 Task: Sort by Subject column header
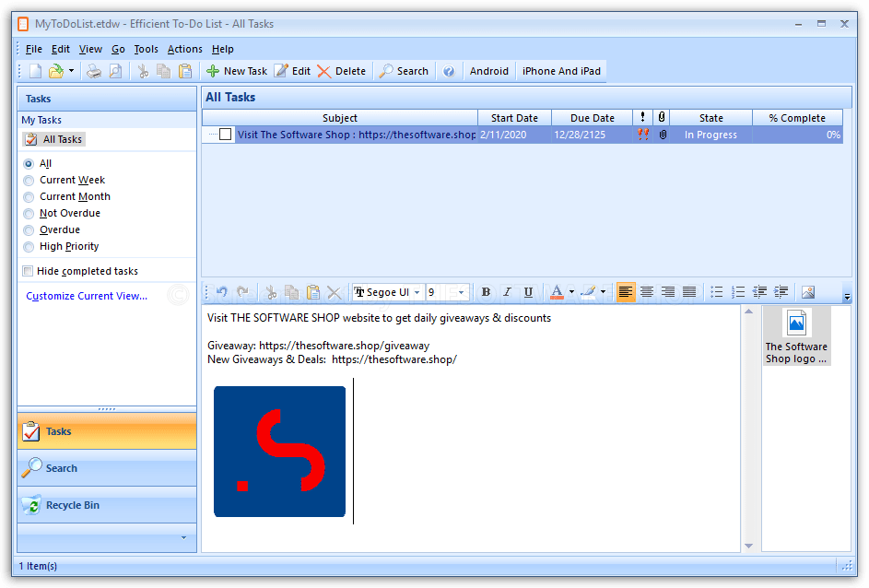[x=340, y=118]
